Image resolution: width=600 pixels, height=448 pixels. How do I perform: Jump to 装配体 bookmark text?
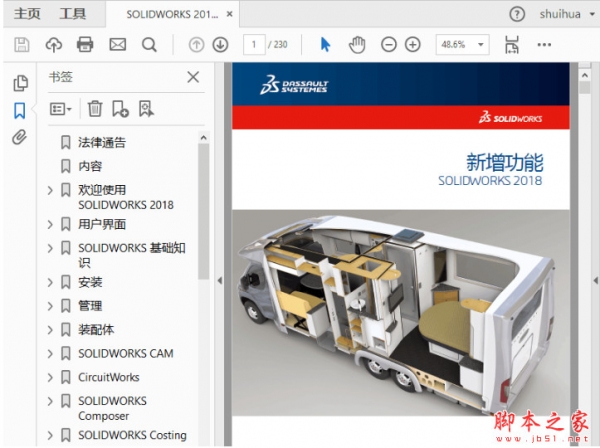tap(96, 329)
